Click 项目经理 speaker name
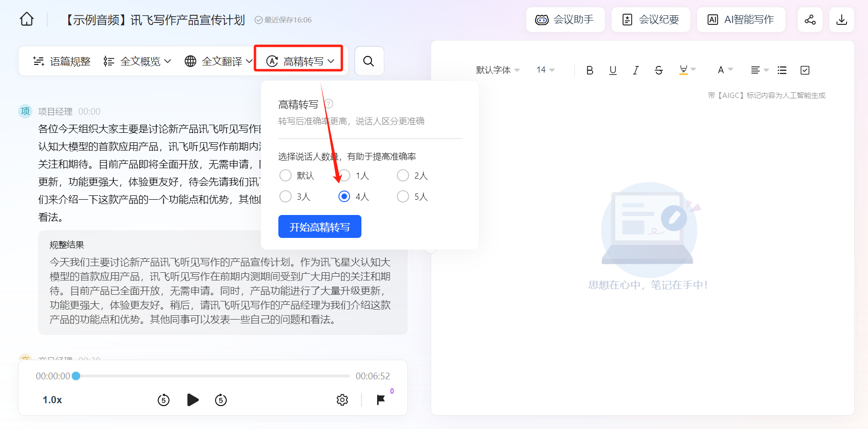Image resolution: width=868 pixels, height=429 pixels. coord(55,111)
